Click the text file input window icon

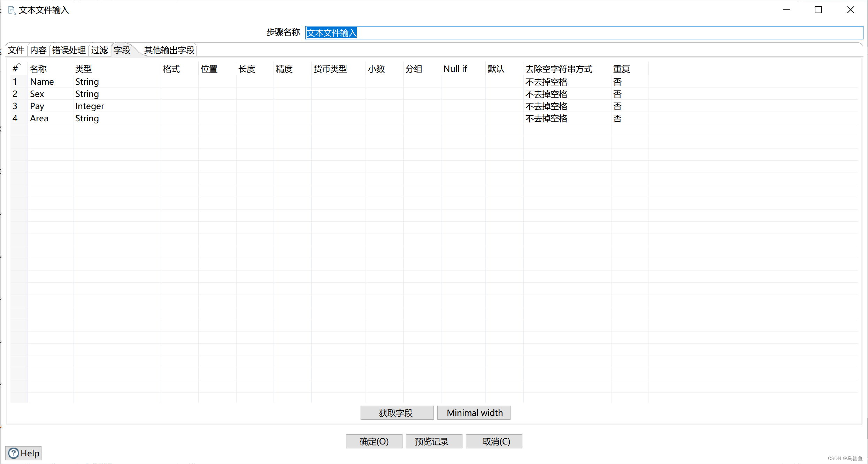click(12, 10)
